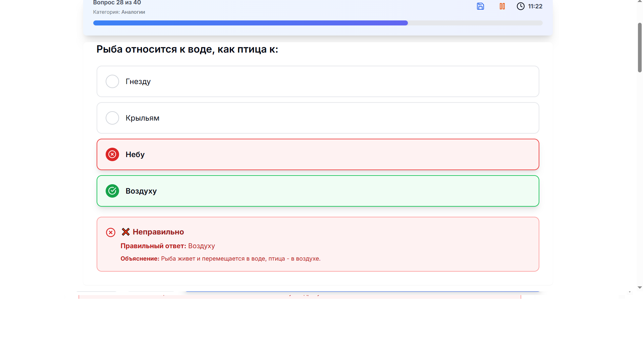Click the red X icon on the Небу option

(112, 154)
